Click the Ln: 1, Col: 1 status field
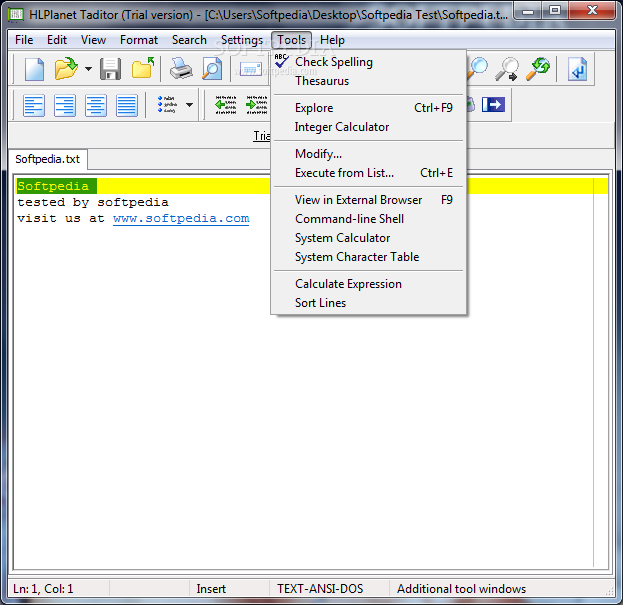This screenshot has width=623, height=605. tap(43, 589)
